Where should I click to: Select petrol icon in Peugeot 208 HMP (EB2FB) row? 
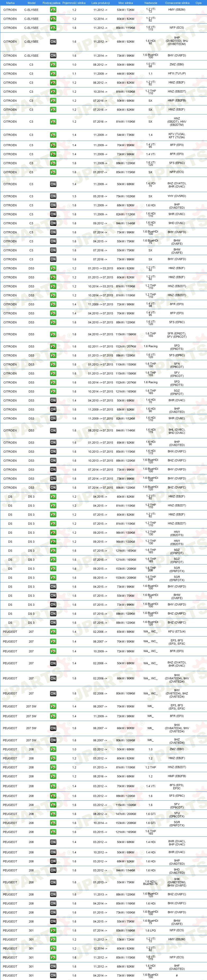click(x=53, y=776)
